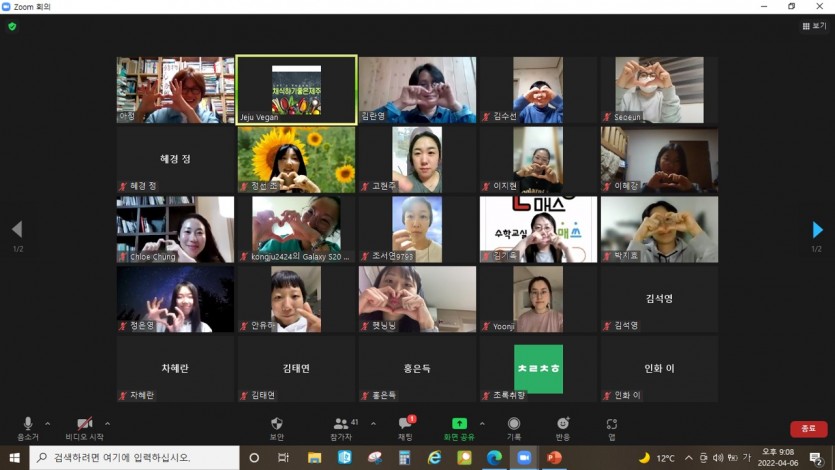Select the Yoonji video tile
This screenshot has height=470, width=835.
click(x=538, y=299)
